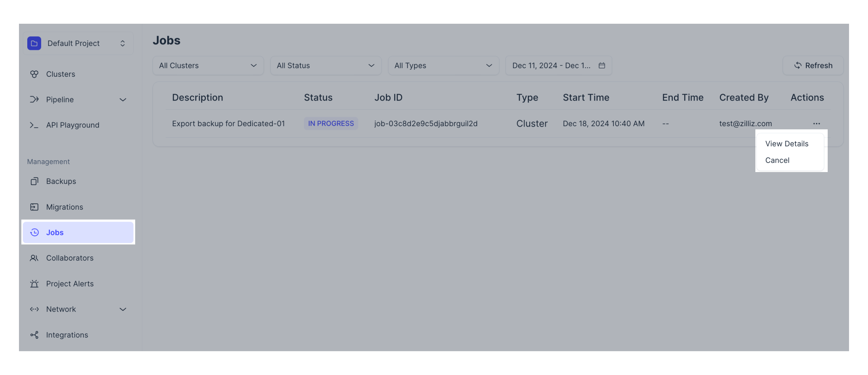Open actions with the ellipsis button

point(817,123)
